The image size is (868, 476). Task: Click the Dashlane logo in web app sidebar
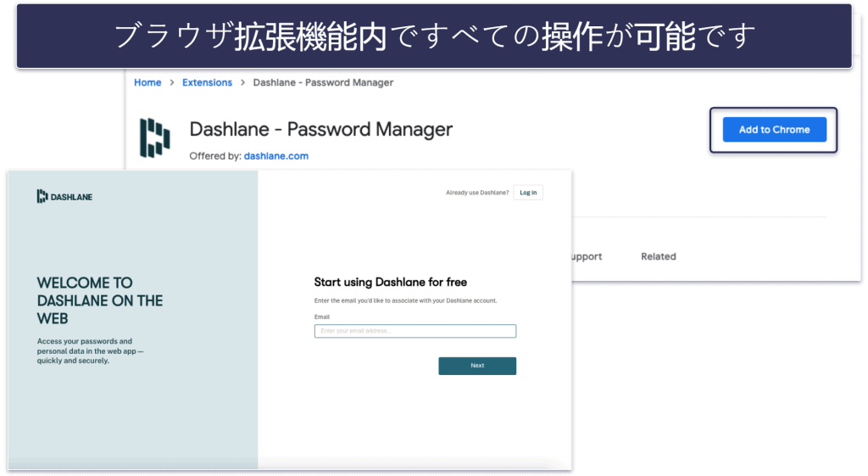coord(64,197)
